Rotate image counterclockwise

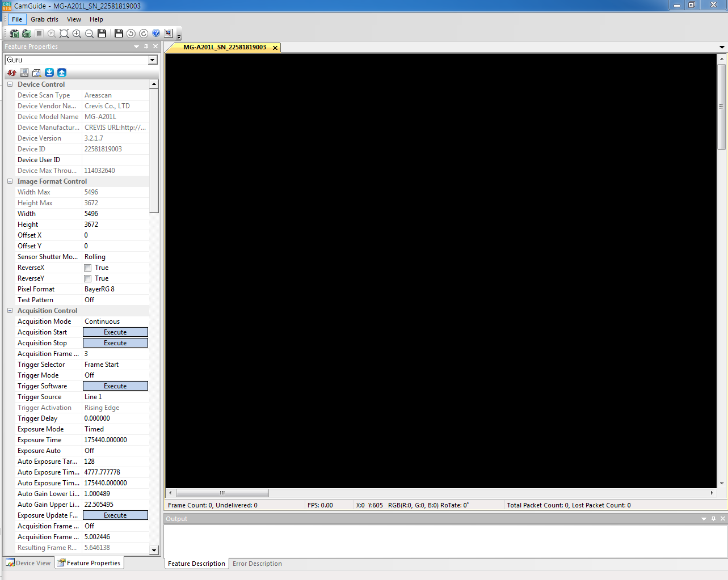pos(131,33)
